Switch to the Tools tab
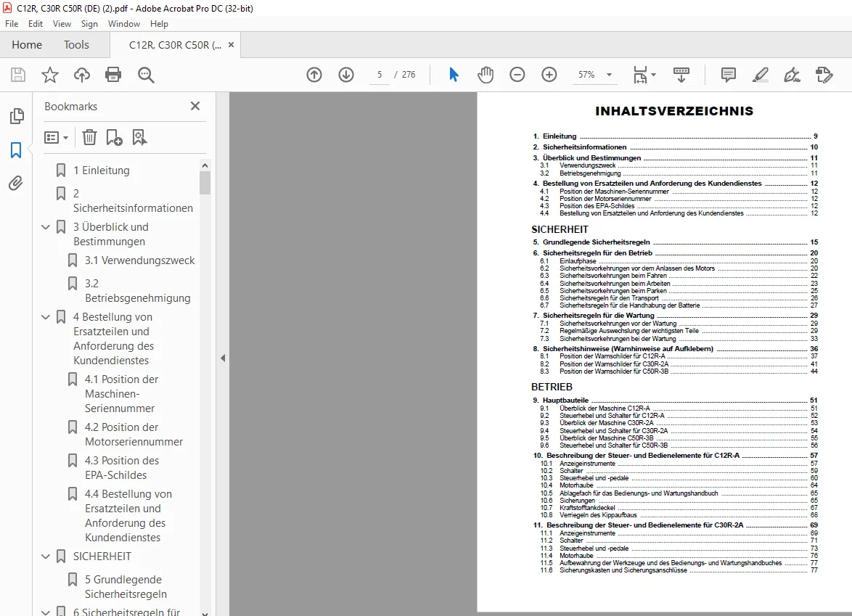 (x=76, y=45)
